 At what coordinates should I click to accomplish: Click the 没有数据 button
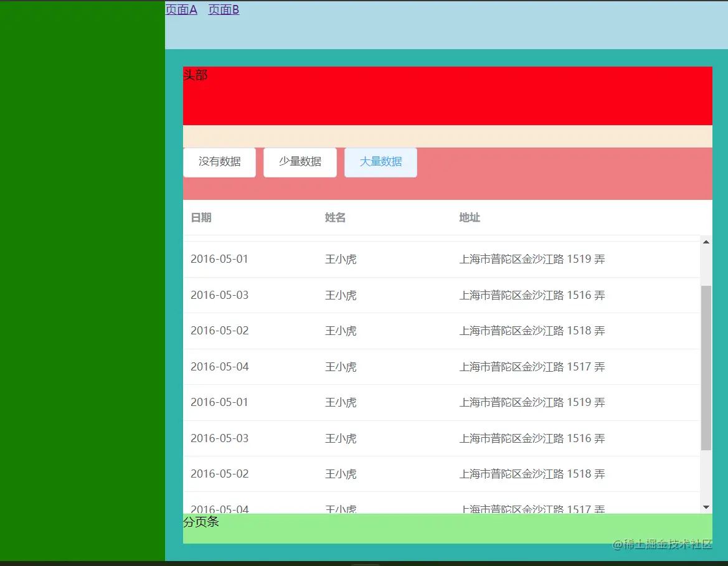click(x=220, y=162)
